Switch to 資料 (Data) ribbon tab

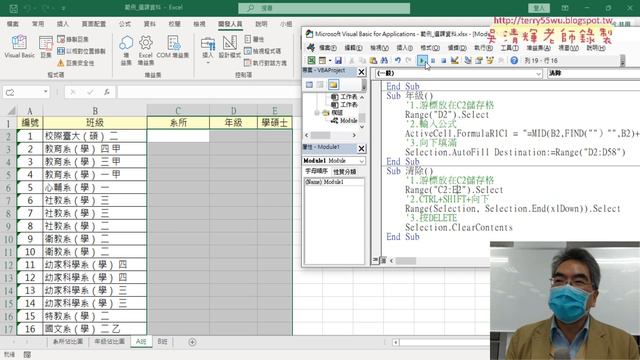(x=149, y=24)
